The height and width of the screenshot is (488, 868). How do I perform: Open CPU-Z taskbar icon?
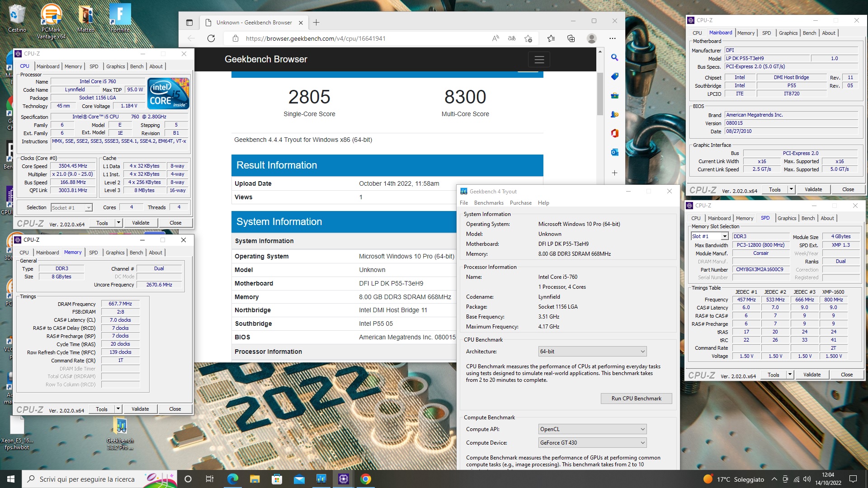[x=344, y=479]
